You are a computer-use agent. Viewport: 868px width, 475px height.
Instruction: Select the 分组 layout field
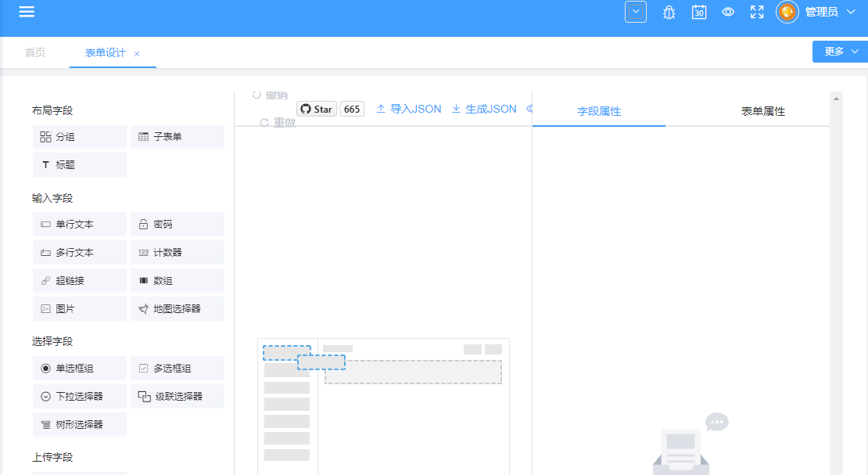point(80,137)
